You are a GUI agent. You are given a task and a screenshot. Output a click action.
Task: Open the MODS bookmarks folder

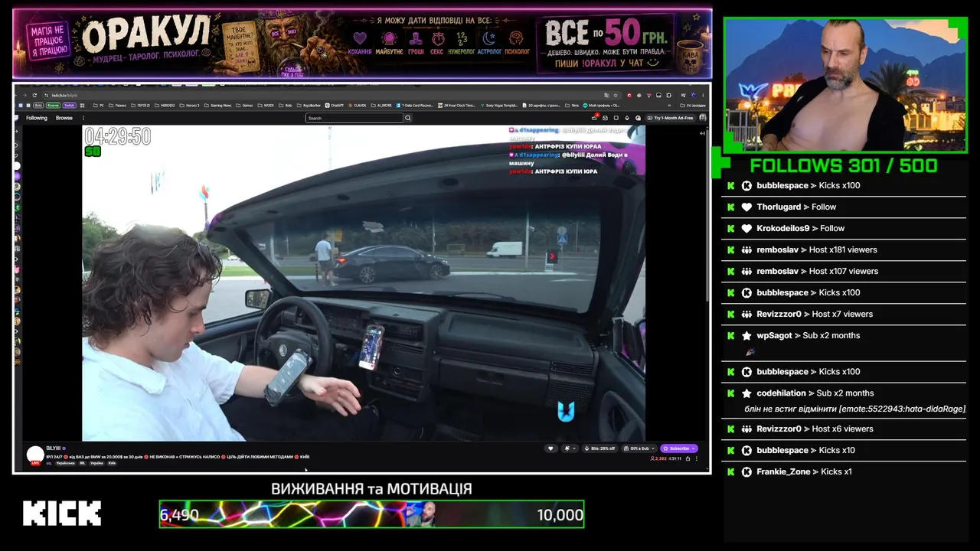tap(265, 105)
